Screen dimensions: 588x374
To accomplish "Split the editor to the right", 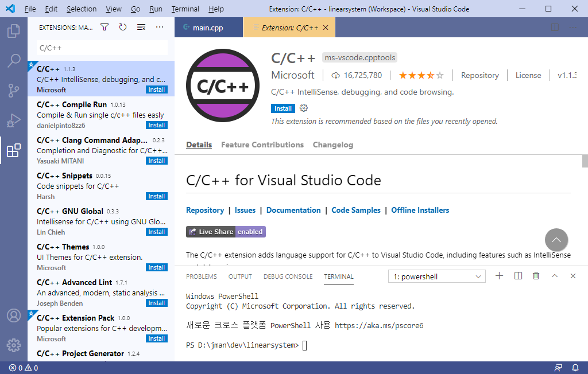I will [555, 28].
